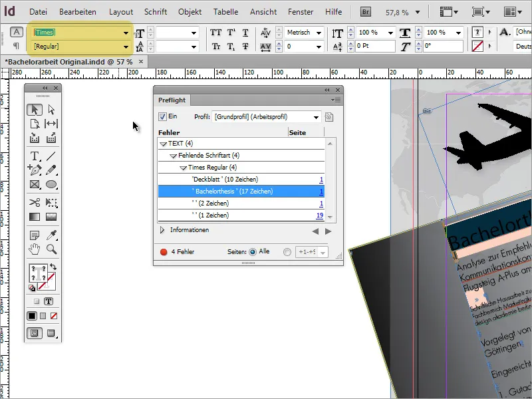Select the Direct Selection (white arrow) tool
Viewport: 532px width, 399px height.
pos(51,110)
